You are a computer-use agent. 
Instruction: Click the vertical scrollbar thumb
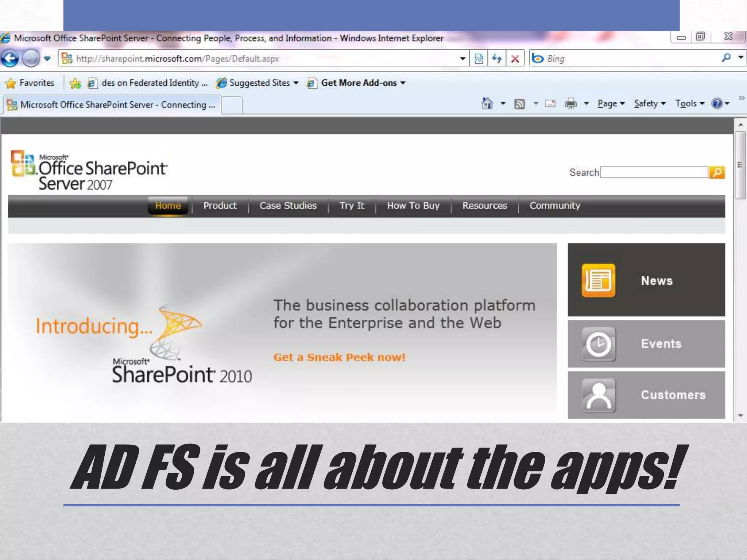tap(740, 166)
